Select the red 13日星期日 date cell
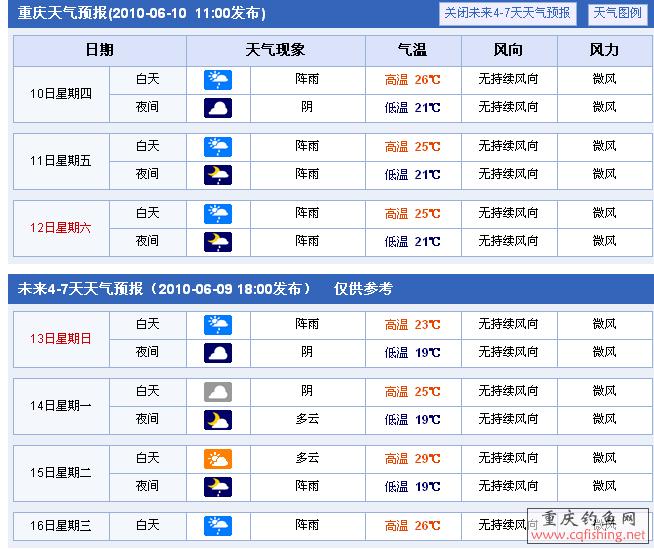 point(61,339)
